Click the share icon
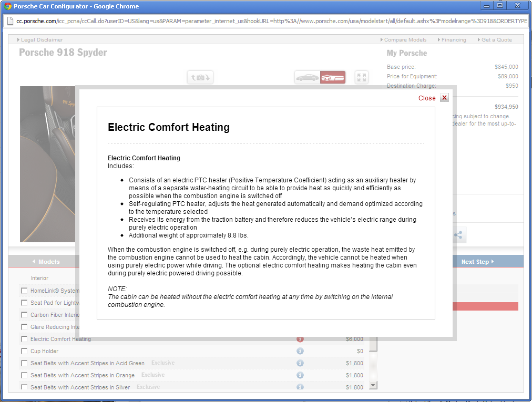Screen dimensions: 532x402 pyautogui.click(x=458, y=235)
